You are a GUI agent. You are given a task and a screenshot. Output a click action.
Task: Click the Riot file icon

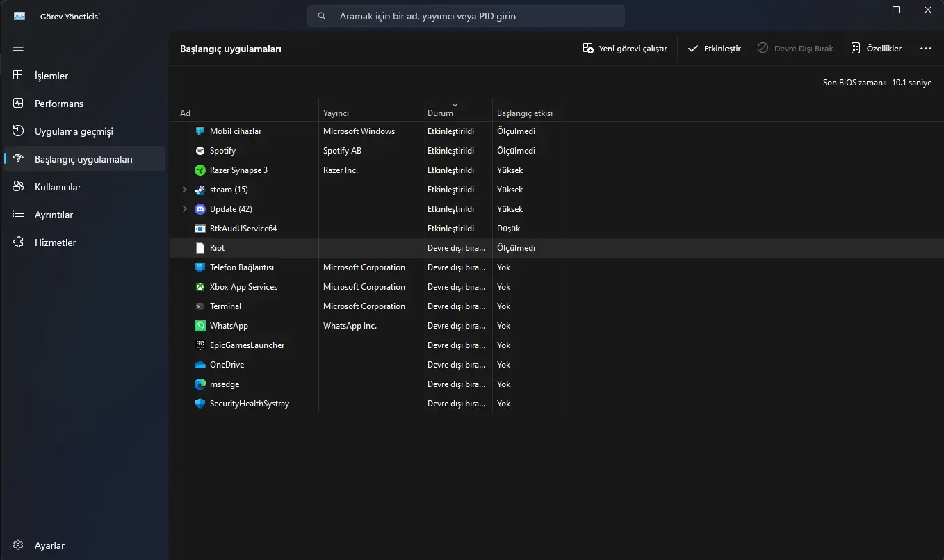(x=200, y=248)
